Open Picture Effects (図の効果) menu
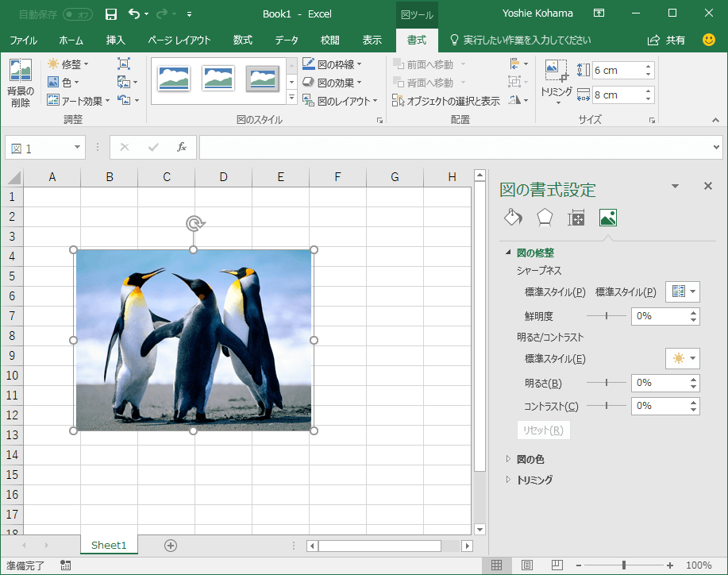This screenshot has height=575, width=728. tap(332, 83)
